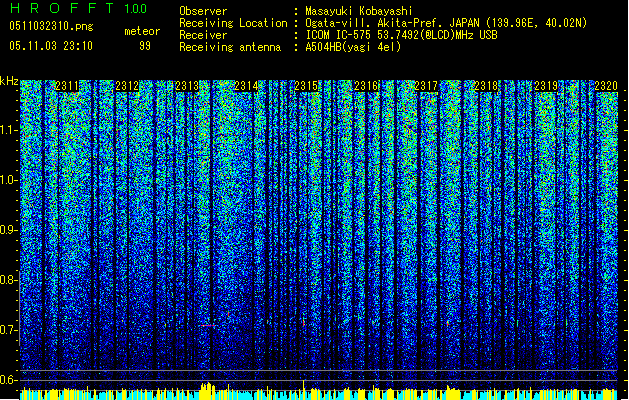Click the 'Receiving antenna' field label

click(230, 47)
